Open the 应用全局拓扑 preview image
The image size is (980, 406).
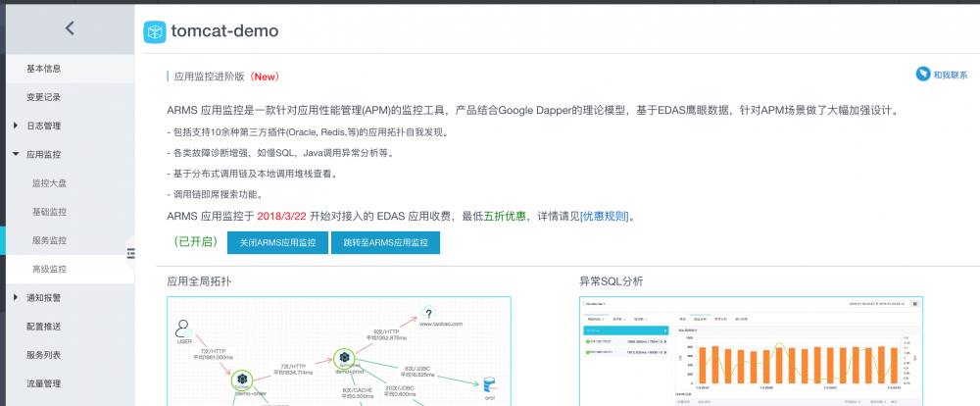[x=339, y=351]
